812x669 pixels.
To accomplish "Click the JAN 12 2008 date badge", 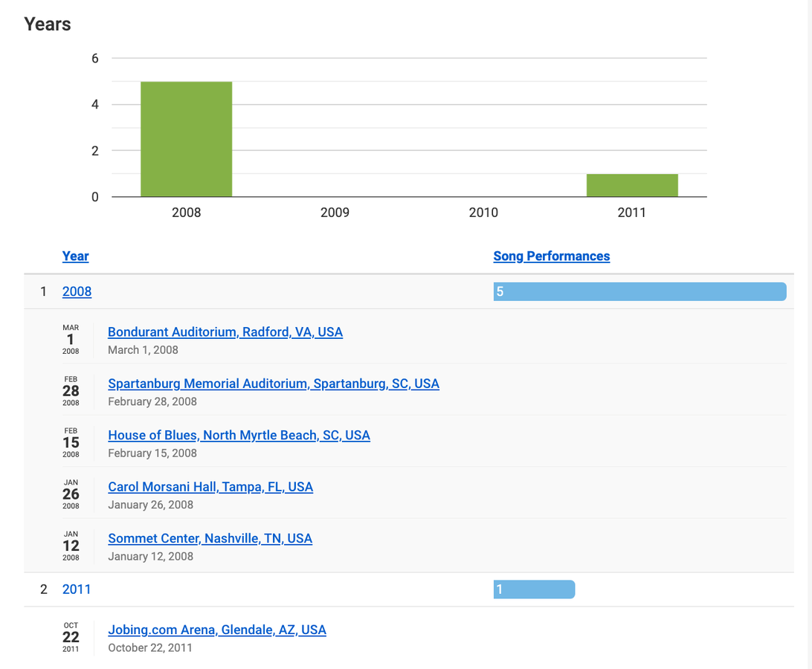I will pyautogui.click(x=71, y=545).
